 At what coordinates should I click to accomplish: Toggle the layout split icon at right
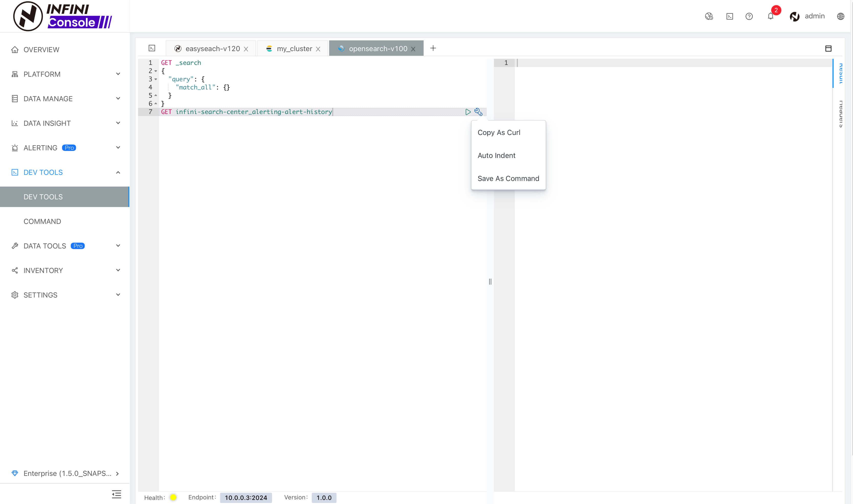(x=828, y=49)
